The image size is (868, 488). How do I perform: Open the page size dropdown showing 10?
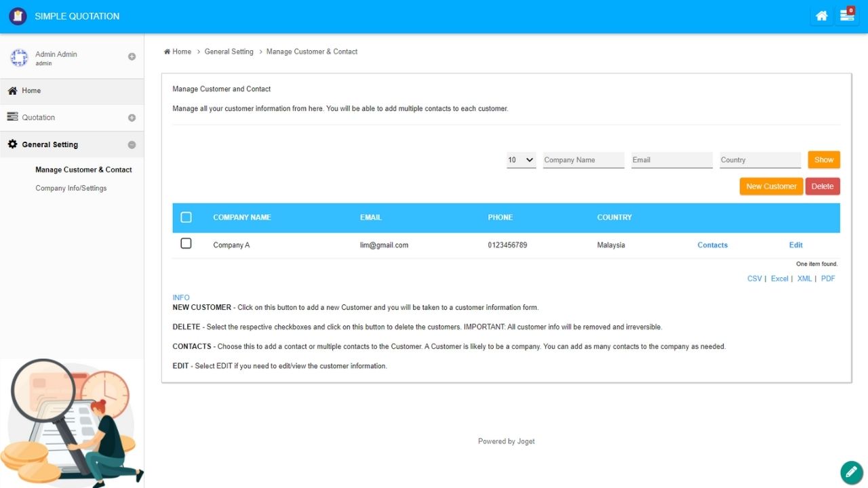(x=521, y=160)
